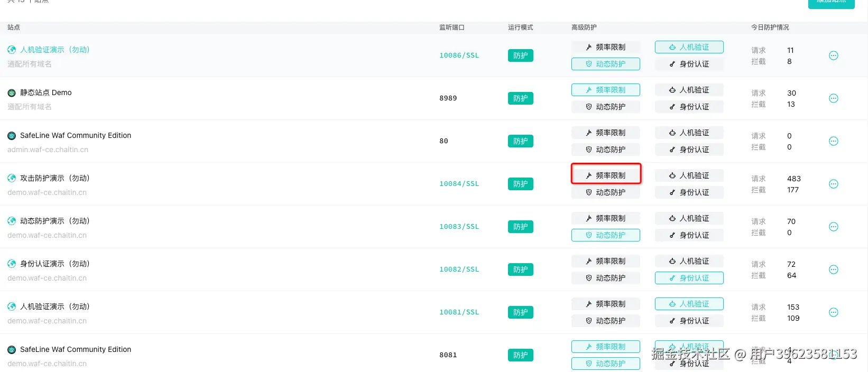Screen dimensions: 868x372
Task: Open port link 10083/SSL
Action: click(459, 227)
